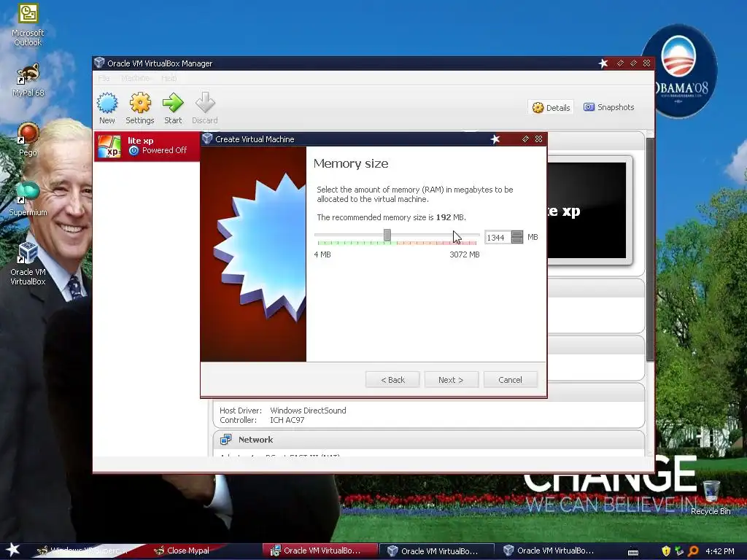Viewport: 747px width, 560px height.
Task: Click the Network section header
Action: tap(429, 440)
